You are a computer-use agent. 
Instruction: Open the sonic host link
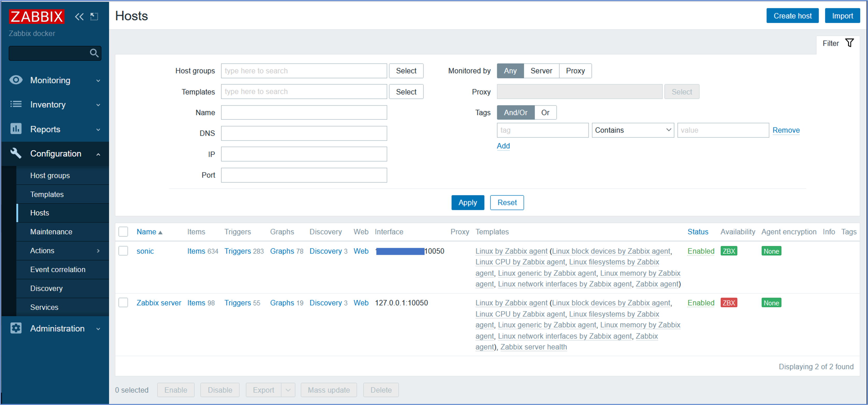pyautogui.click(x=145, y=251)
